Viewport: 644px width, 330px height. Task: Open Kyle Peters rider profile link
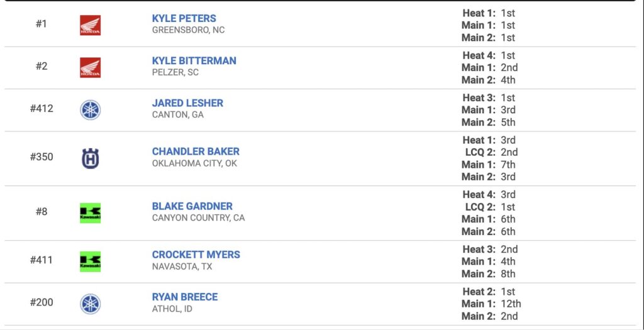[184, 18]
